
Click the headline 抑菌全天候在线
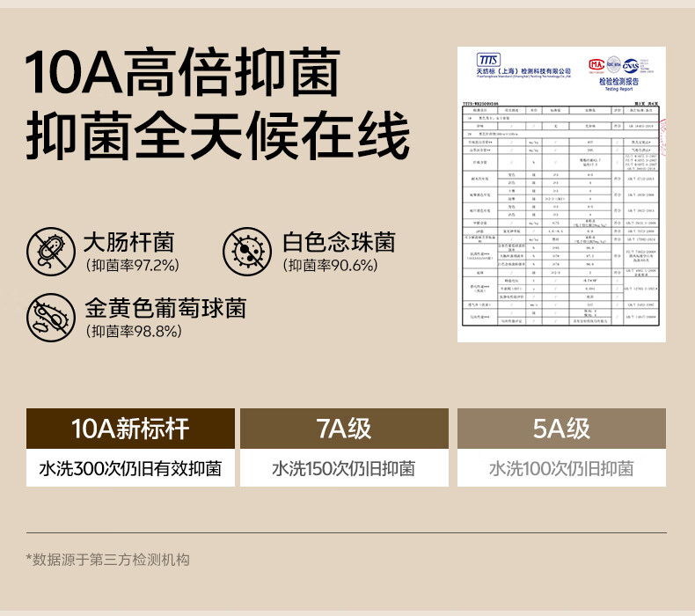coord(217,136)
